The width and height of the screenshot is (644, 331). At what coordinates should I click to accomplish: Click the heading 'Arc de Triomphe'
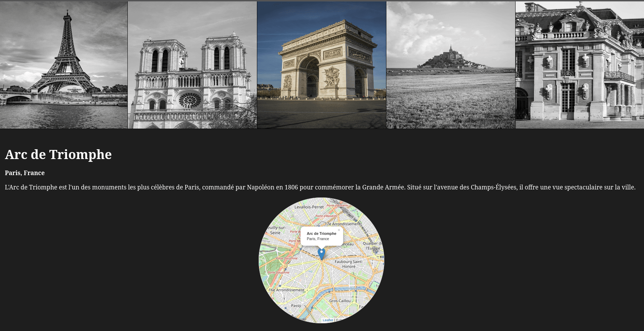tap(58, 154)
